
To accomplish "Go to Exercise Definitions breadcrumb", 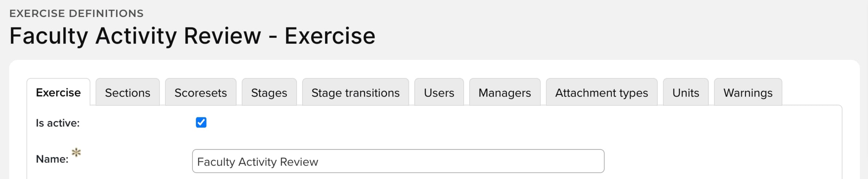I will click(x=76, y=13).
